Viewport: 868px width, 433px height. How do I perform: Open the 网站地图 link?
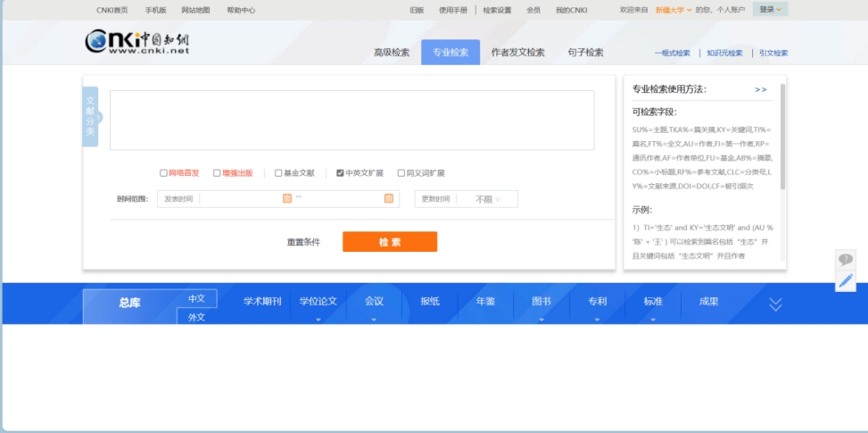click(x=196, y=10)
